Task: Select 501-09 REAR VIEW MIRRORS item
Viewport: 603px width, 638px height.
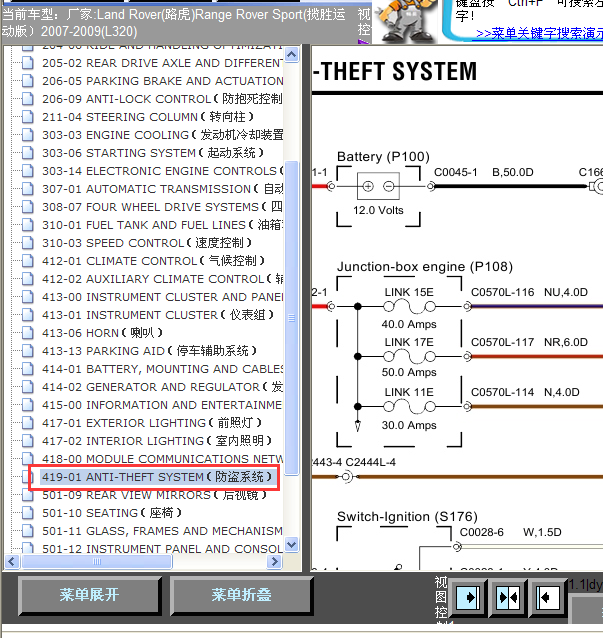Action: [154, 495]
